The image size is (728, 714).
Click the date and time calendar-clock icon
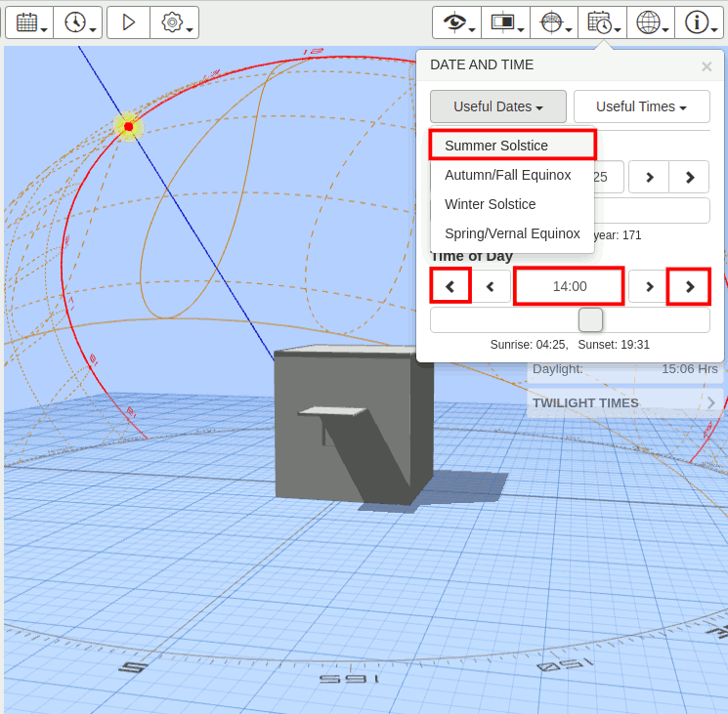pyautogui.click(x=602, y=23)
